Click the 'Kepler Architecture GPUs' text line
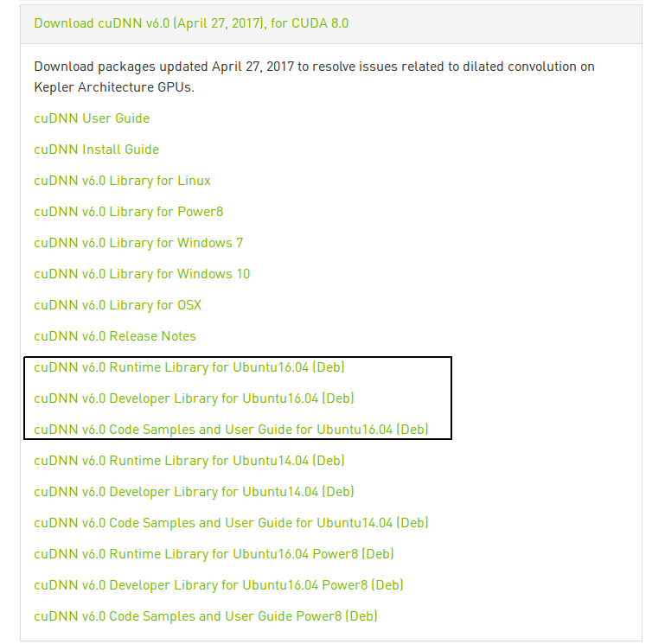 coord(113,87)
